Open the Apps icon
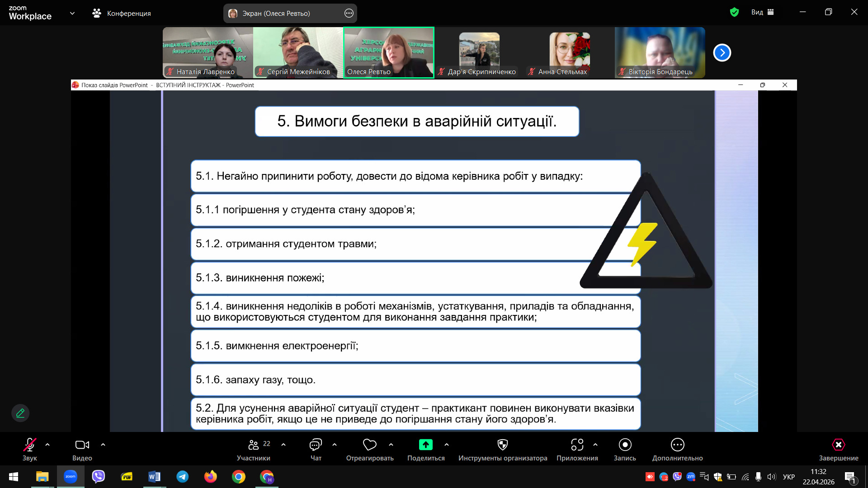Image resolution: width=868 pixels, height=488 pixels. pos(577,445)
